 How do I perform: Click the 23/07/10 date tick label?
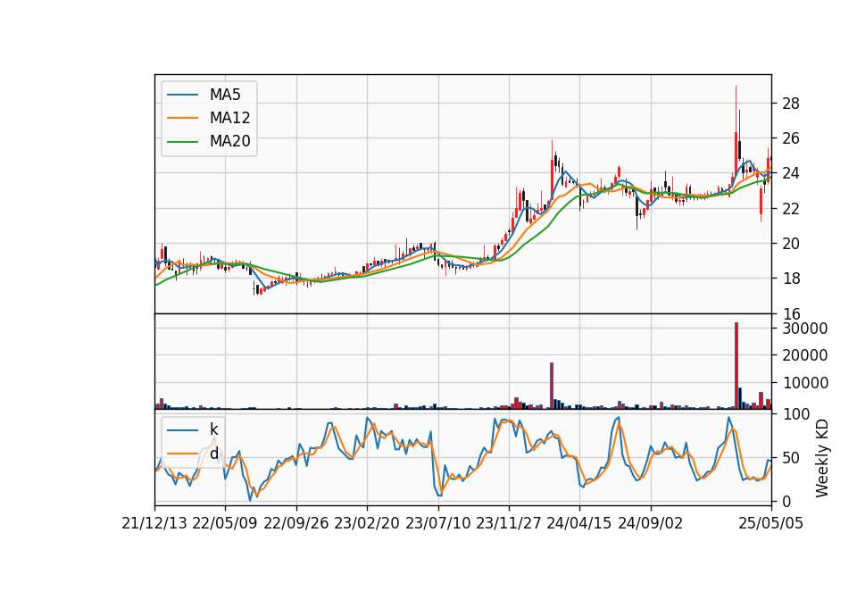click(x=437, y=524)
